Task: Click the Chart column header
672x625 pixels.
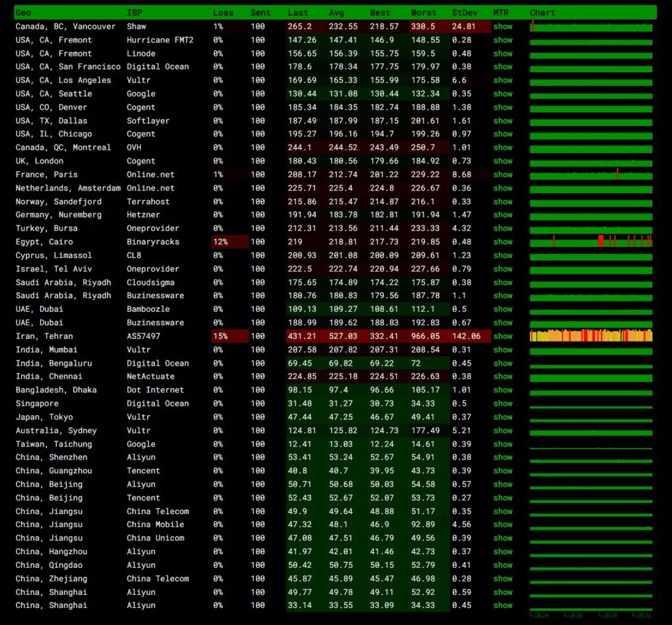Action: [542, 13]
